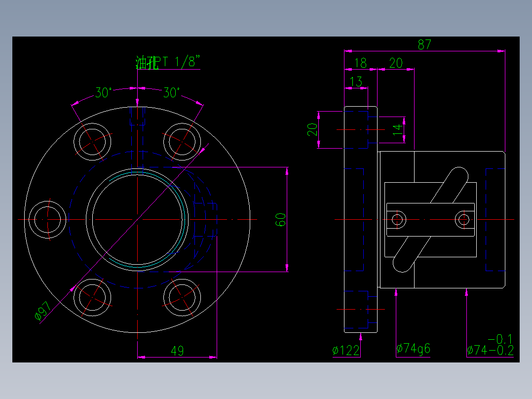Select the left 30° angle dimension

pyautogui.click(x=104, y=92)
